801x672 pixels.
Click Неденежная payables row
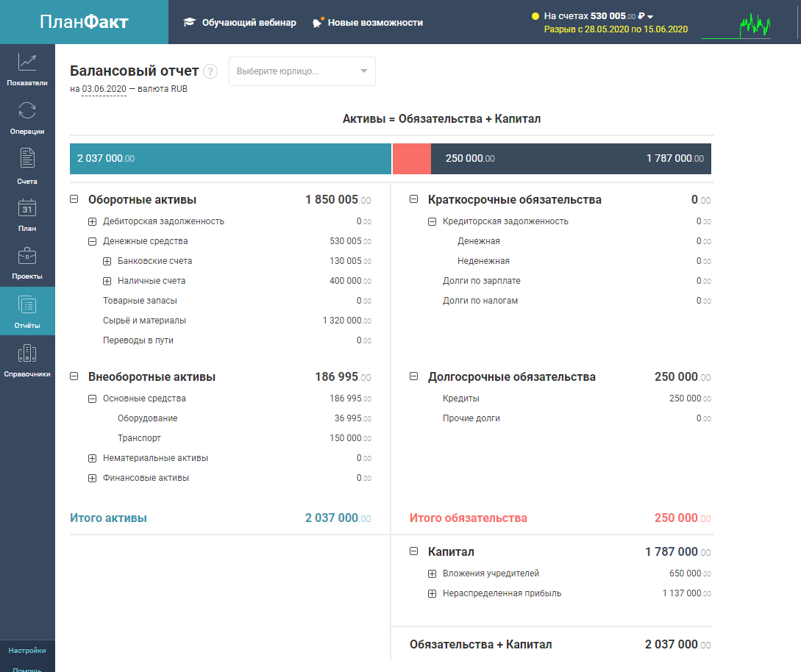(x=584, y=261)
